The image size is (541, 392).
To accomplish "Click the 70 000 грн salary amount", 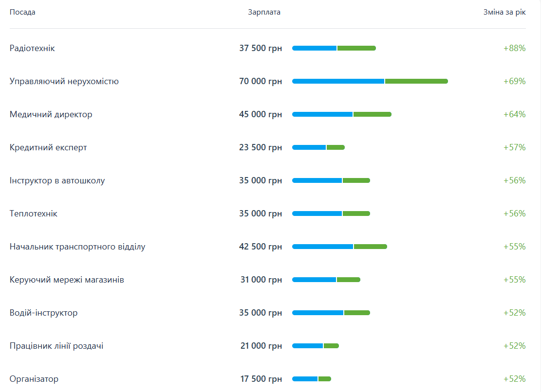I will pyautogui.click(x=261, y=81).
